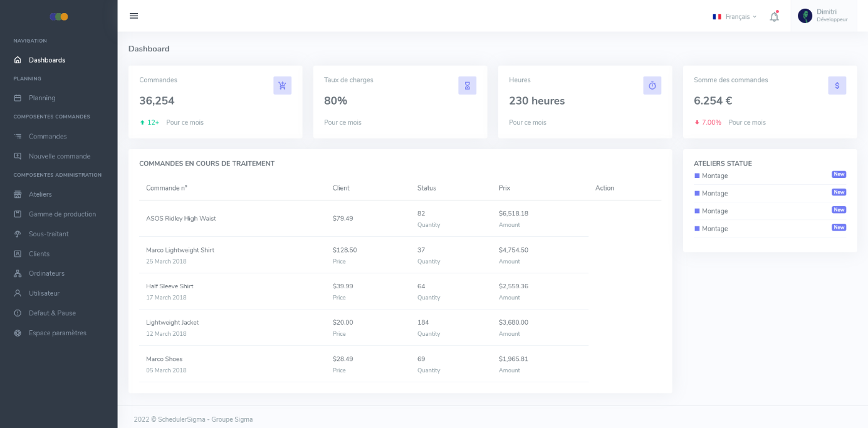Click the stopwatch icon on Heures card
Screen dimensions: 868x428
(x=652, y=85)
